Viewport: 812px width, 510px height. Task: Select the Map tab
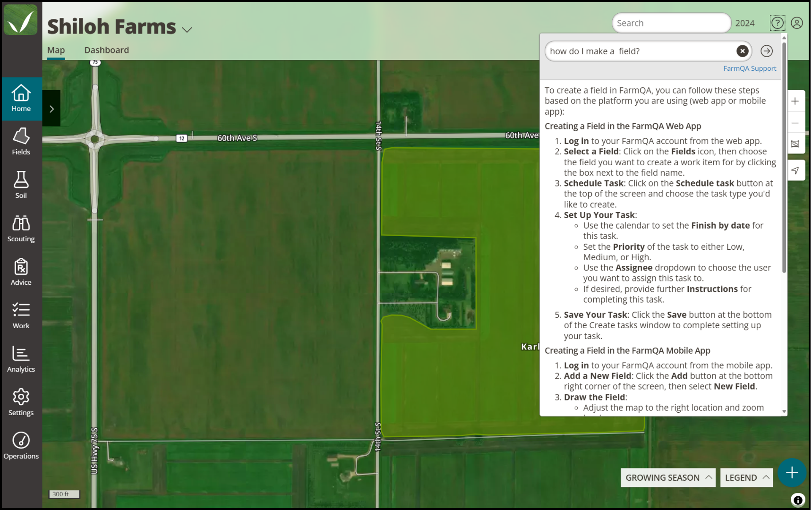tap(56, 50)
